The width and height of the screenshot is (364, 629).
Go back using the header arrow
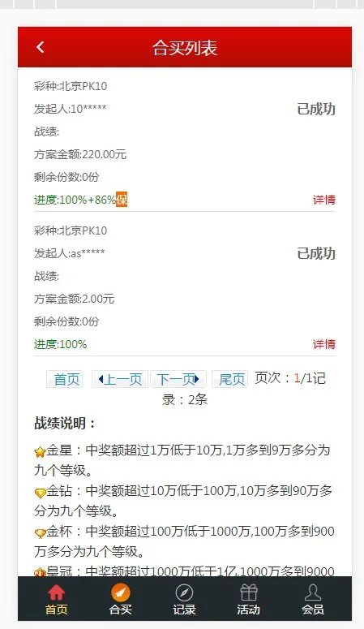click(40, 47)
